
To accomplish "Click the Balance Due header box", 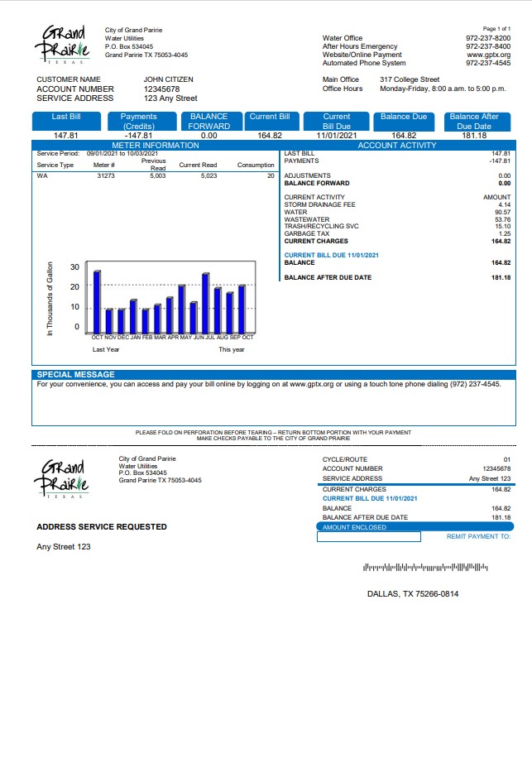I will coord(404,121).
